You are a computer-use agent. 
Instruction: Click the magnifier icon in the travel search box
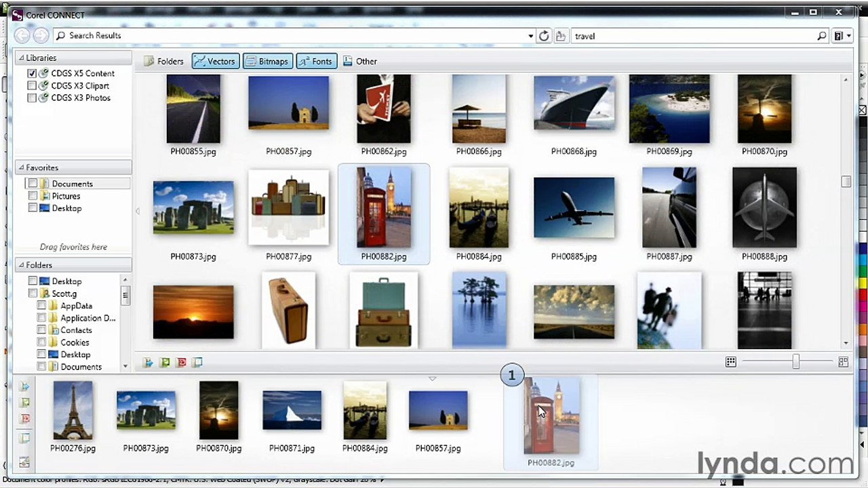click(x=822, y=36)
